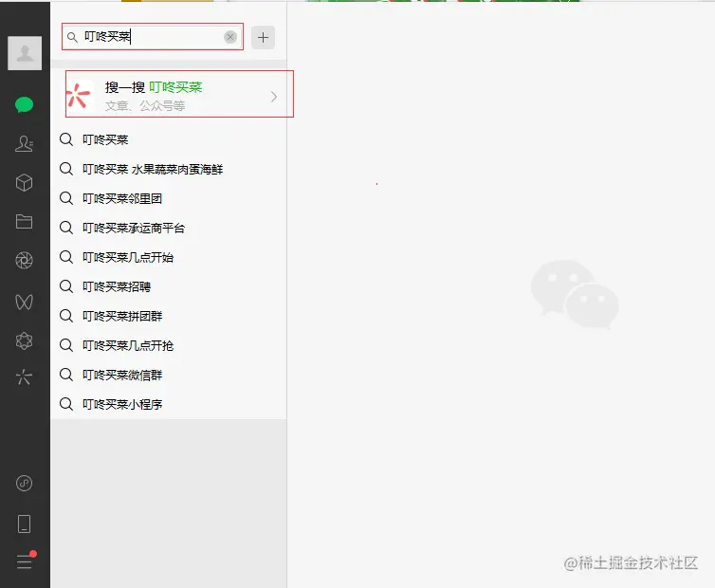This screenshot has width=715, height=588.
Task: Click magnifier icon beside 叮咚买菜小程序
Action: point(66,404)
